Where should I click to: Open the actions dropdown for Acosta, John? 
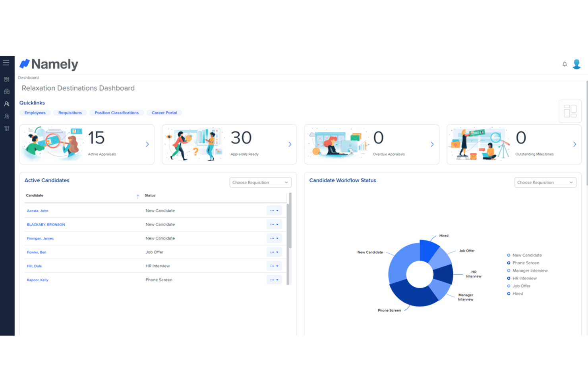(x=274, y=210)
